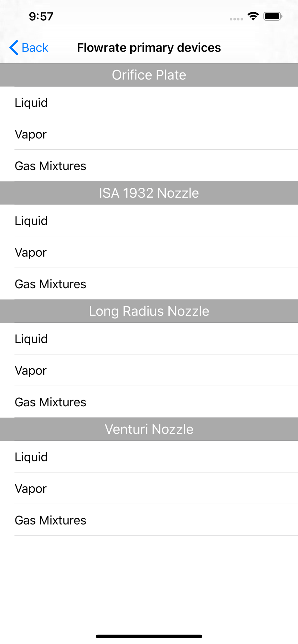This screenshot has height=644, width=298.
Task: Choose Liquid under ISA 1932 Nozzle
Action: (x=149, y=221)
